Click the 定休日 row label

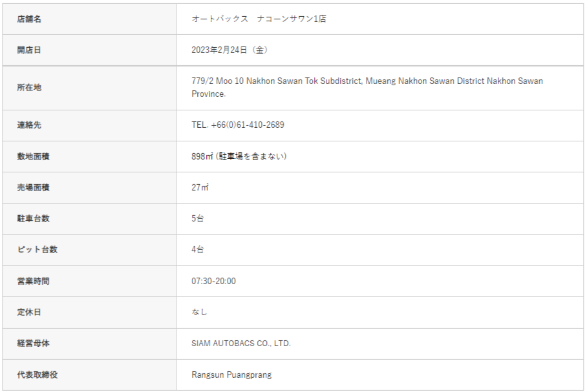29,312
